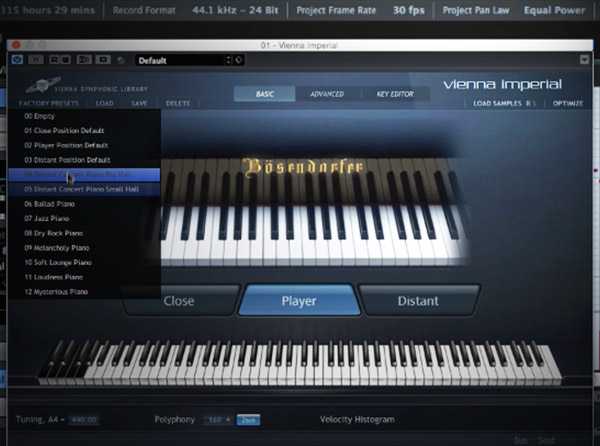This screenshot has width=600, height=446.
Task: Enable the Read automation R button
Action: pos(54,60)
